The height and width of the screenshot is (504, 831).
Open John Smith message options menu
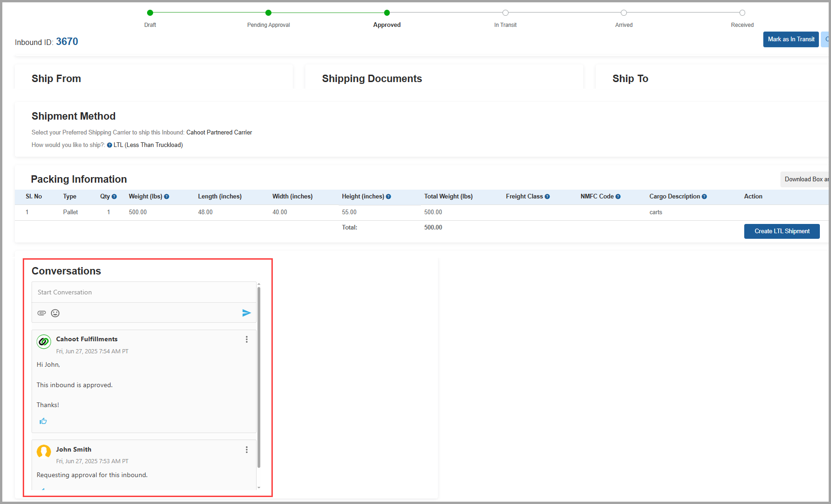pos(247,450)
